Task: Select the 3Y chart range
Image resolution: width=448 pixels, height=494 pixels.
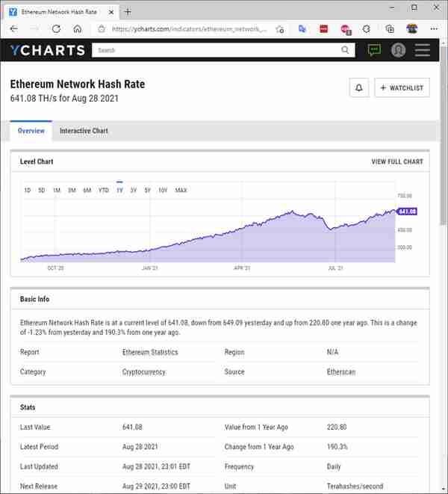Action: (x=134, y=191)
